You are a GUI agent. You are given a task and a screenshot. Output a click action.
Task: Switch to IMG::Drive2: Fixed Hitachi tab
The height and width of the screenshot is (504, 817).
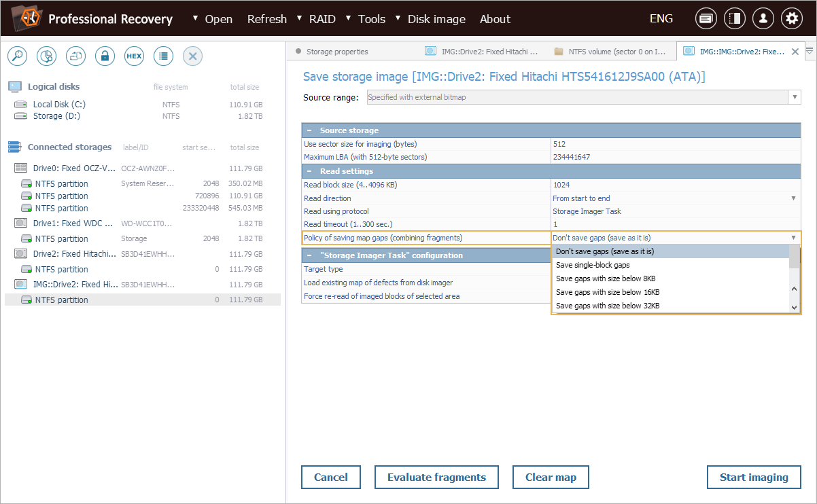pyautogui.click(x=481, y=51)
